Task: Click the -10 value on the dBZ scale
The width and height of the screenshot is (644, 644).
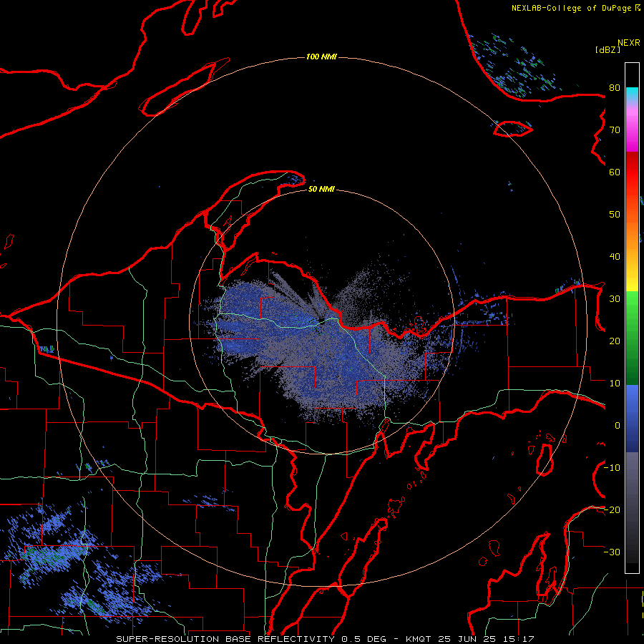Action: point(612,468)
